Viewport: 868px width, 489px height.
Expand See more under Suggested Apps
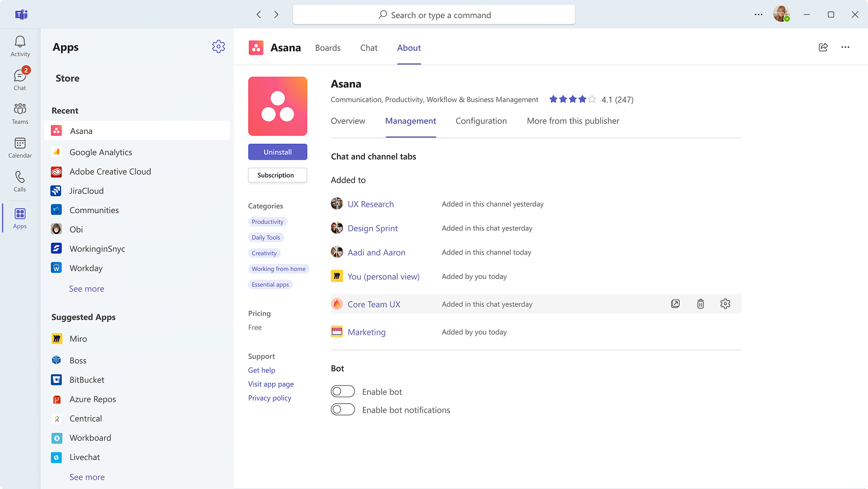87,477
